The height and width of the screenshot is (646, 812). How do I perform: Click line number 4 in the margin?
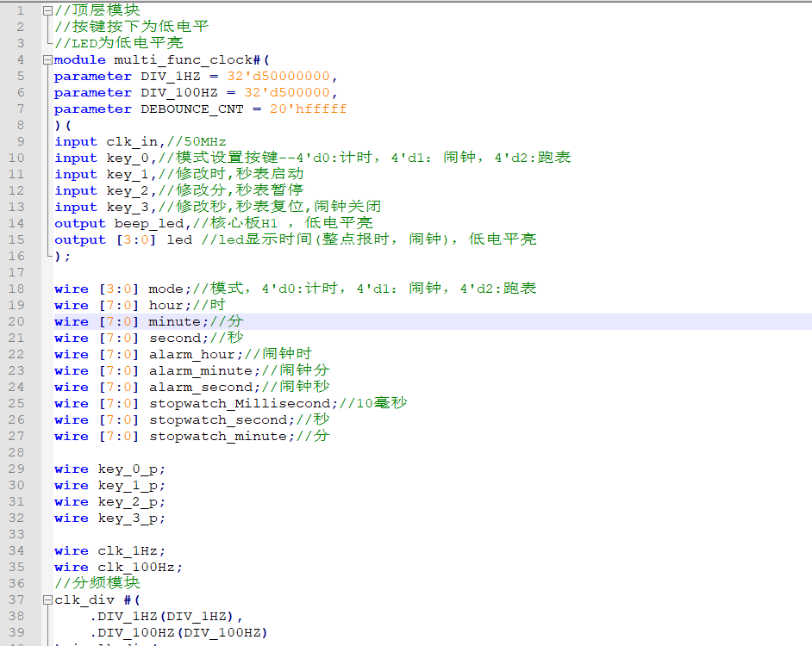tap(21, 60)
